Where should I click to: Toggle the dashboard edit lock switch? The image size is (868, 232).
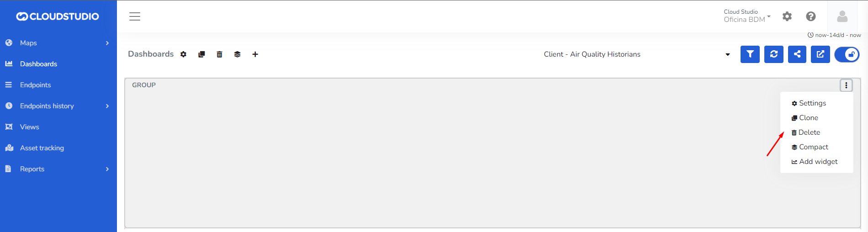(x=847, y=54)
